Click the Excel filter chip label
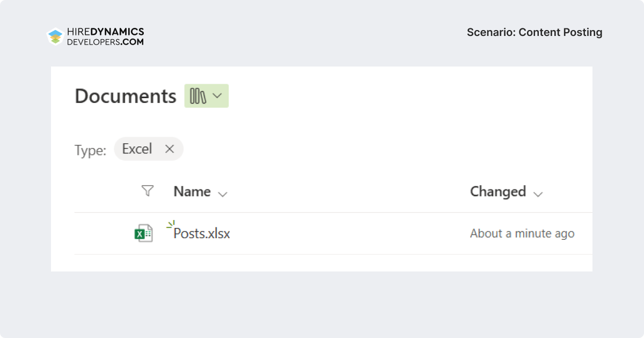The height and width of the screenshot is (338, 644). point(137,149)
